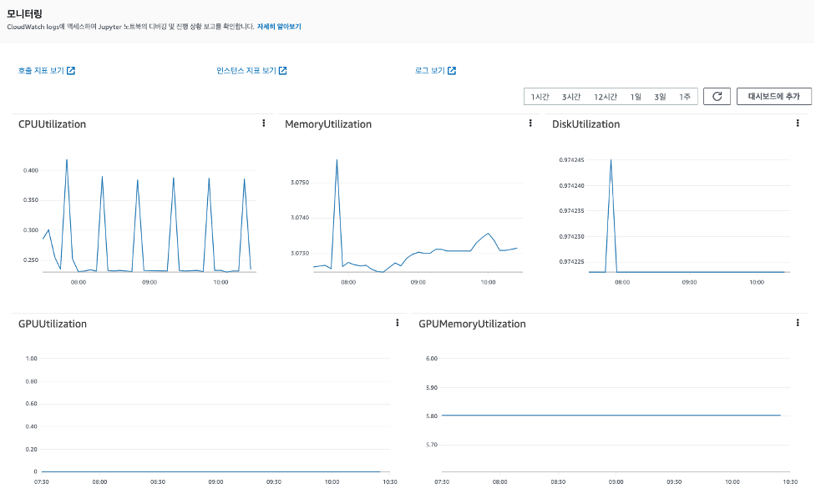
Task: Click the DiskUtilization spike peak
Action: coord(611,160)
